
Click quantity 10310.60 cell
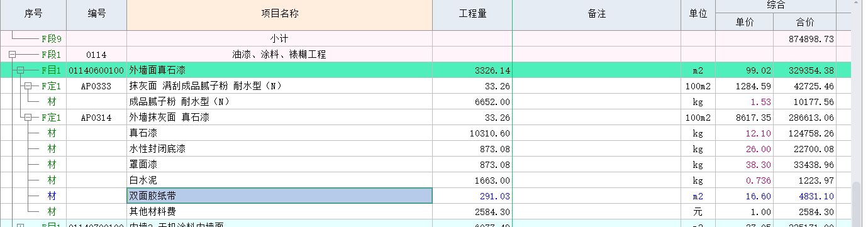[472, 133]
